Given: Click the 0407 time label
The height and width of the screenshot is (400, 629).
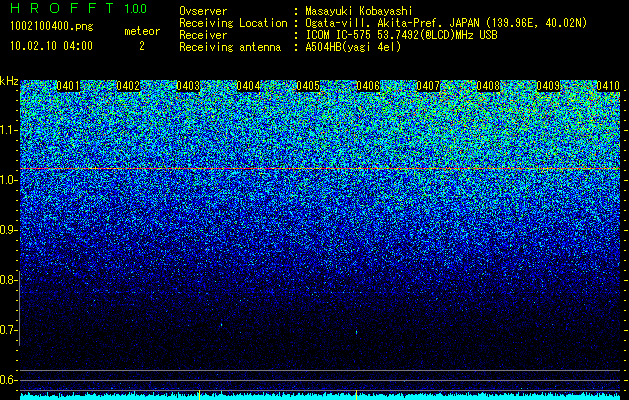Looking at the screenshot, I should click(x=428, y=86).
